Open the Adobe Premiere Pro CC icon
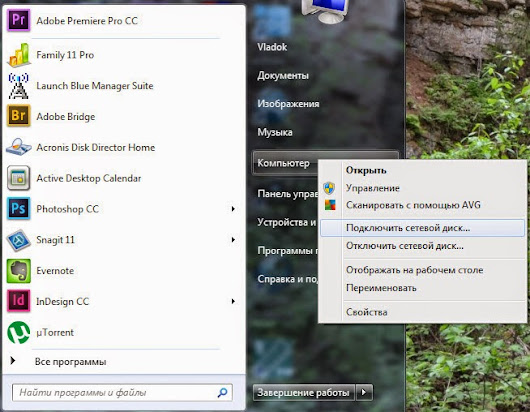The height and width of the screenshot is (412, 530). (x=19, y=20)
